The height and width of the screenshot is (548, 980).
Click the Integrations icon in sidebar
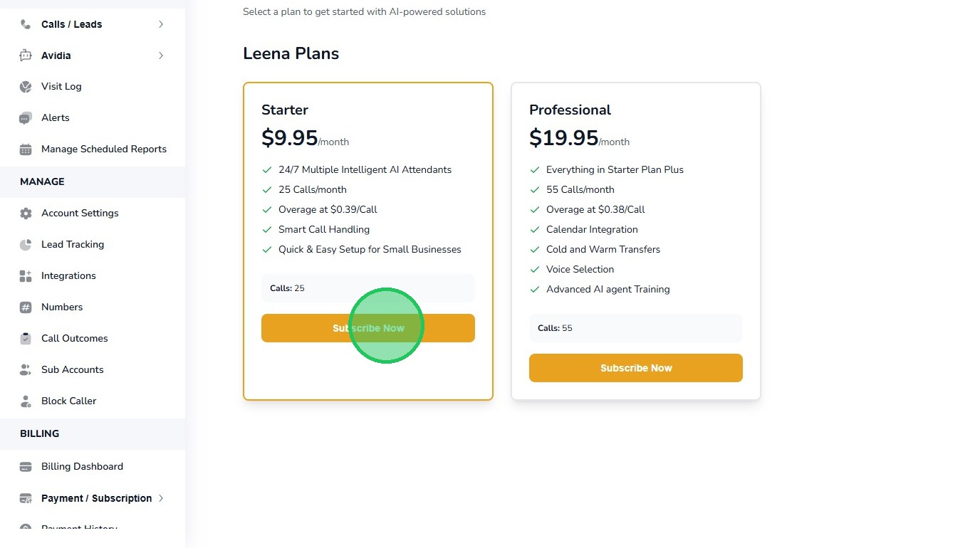(x=26, y=276)
